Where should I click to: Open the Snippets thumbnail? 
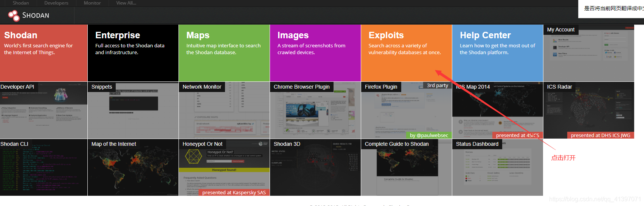[x=133, y=110]
